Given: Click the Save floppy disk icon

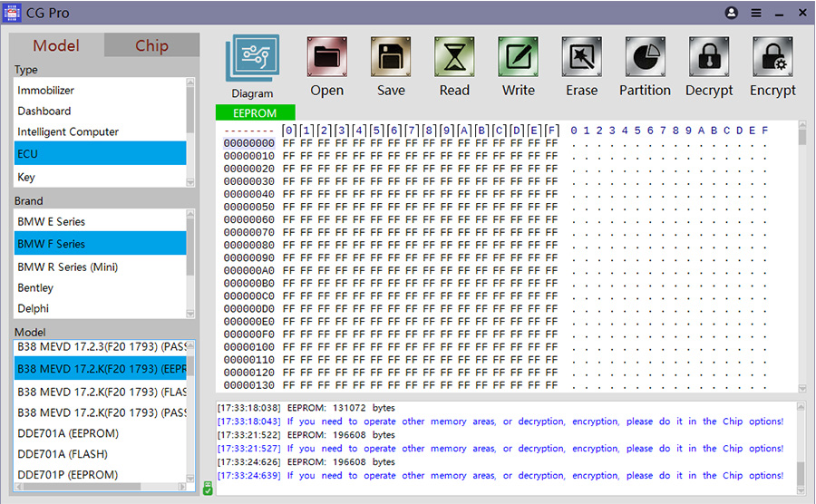Looking at the screenshot, I should [391, 59].
